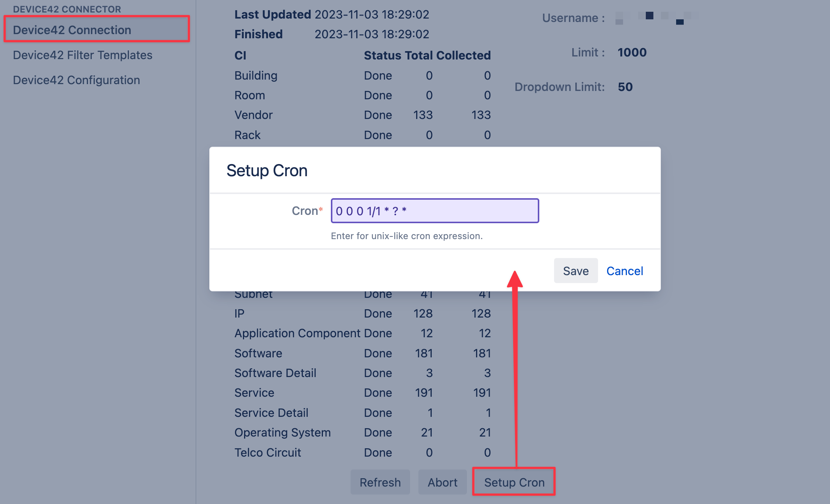Click the Application Component row label

click(297, 333)
